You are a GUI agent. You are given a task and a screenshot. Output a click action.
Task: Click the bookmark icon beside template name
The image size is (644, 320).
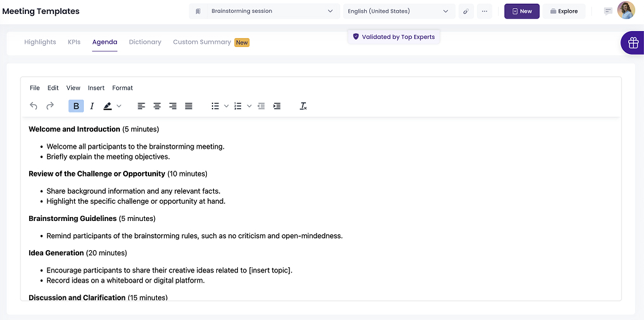click(198, 11)
